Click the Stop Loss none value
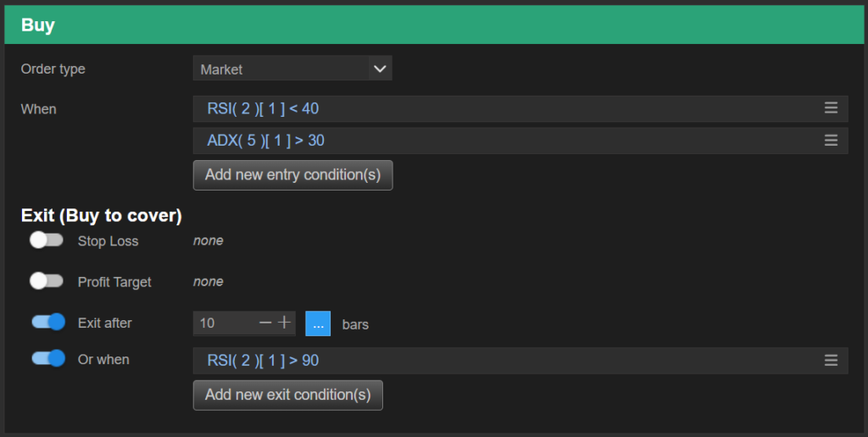Screen dimensions: 868x437 [x=208, y=241]
